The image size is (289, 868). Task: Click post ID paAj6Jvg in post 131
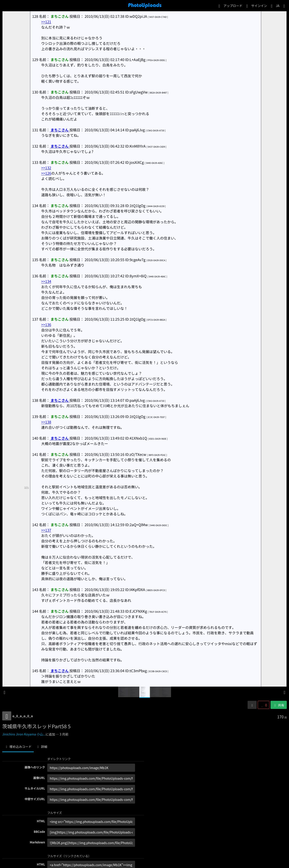[135, 130]
